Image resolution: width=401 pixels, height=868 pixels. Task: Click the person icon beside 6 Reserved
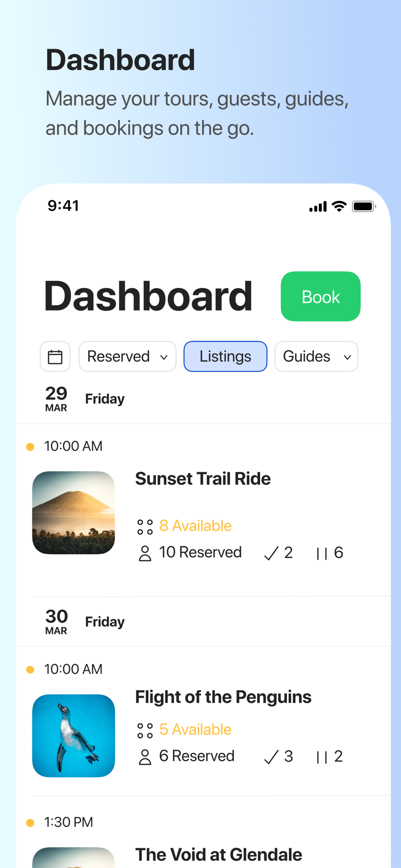145,757
